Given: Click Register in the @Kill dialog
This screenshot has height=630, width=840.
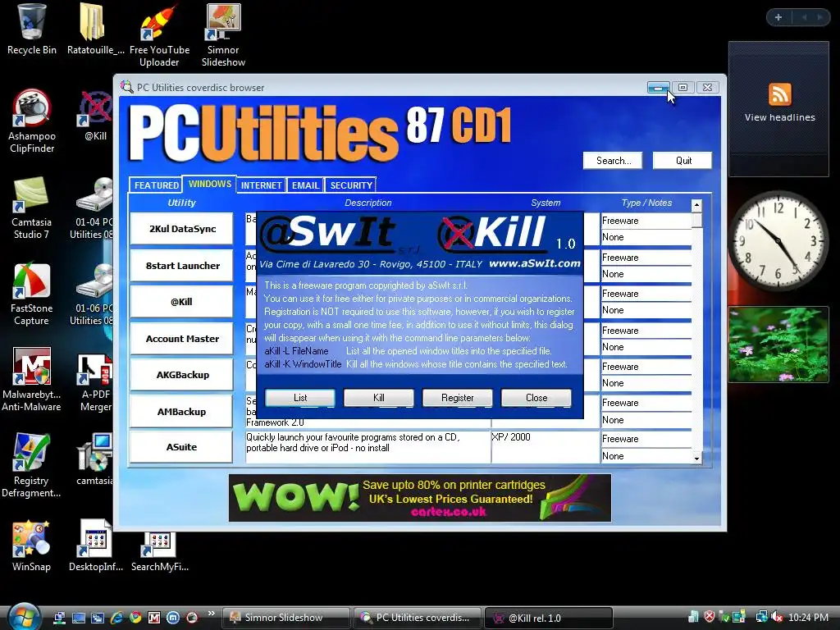Looking at the screenshot, I should 458,398.
